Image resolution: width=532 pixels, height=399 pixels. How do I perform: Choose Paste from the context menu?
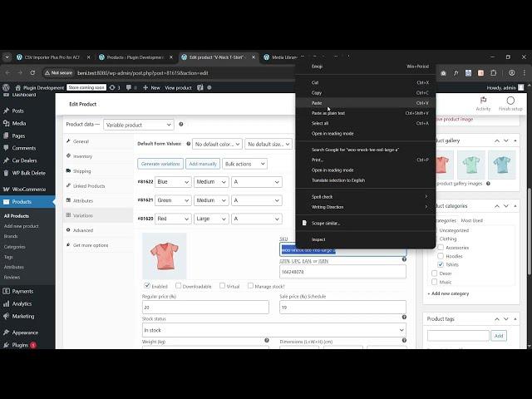click(366, 103)
